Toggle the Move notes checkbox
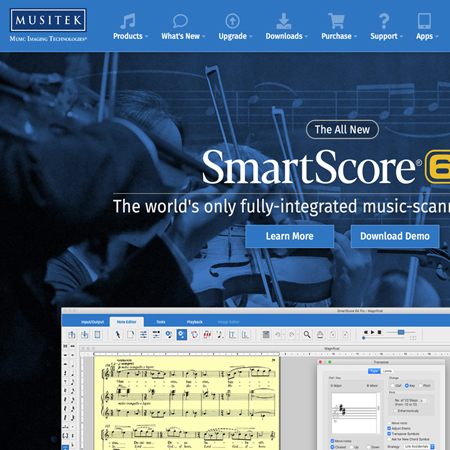 [x=332, y=441]
